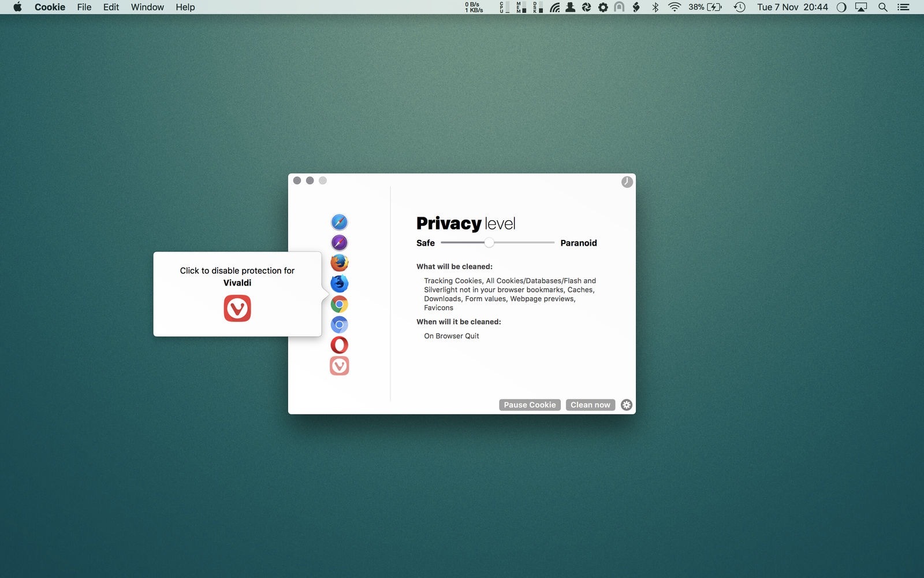This screenshot has width=924, height=578.
Task: Select the Opera browser icon
Action: click(339, 345)
